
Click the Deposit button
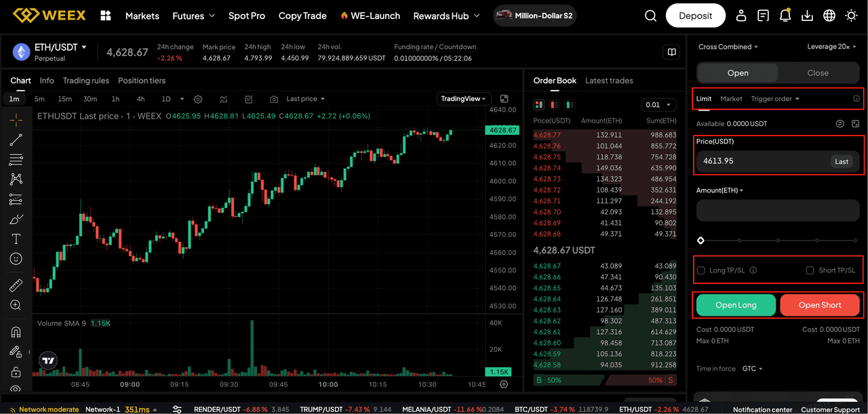(x=695, y=15)
